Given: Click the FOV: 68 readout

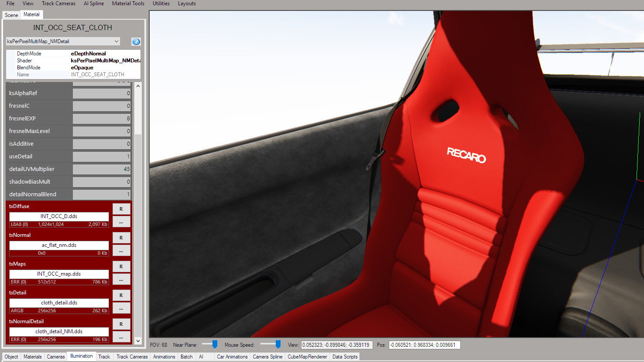Looking at the screenshot, I should [159, 345].
